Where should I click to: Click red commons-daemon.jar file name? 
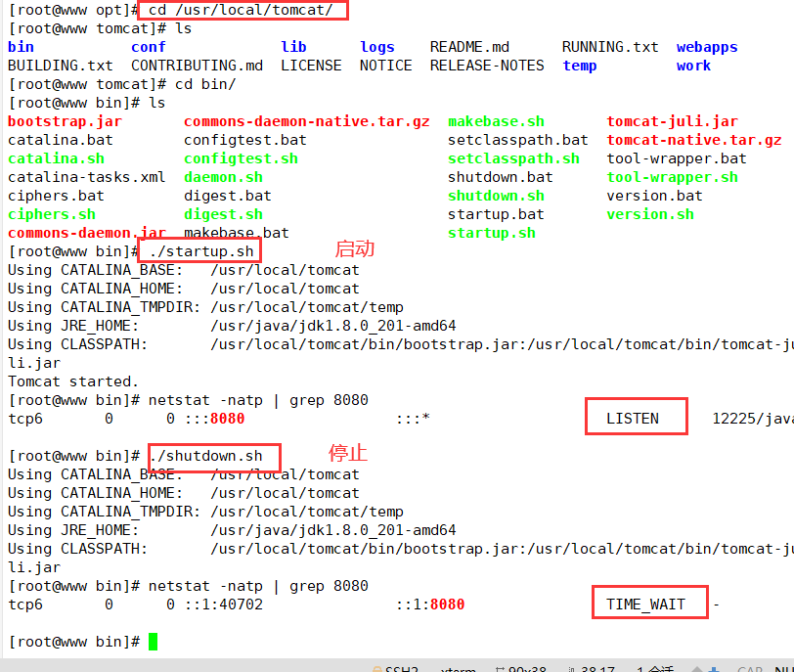[87, 233]
